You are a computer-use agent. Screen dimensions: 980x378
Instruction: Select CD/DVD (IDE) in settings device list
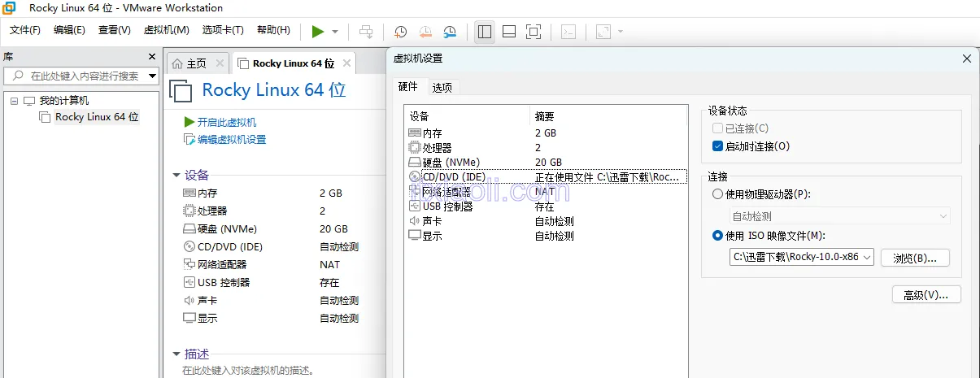coord(547,177)
